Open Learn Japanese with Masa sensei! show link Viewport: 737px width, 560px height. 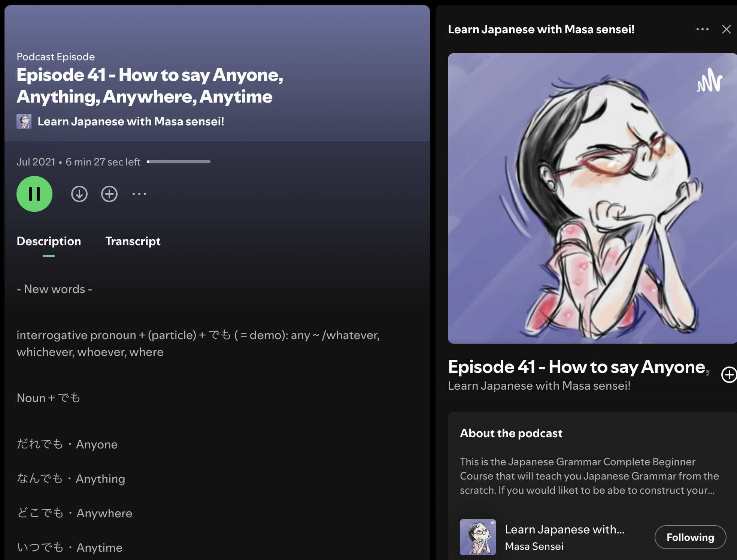[131, 121]
